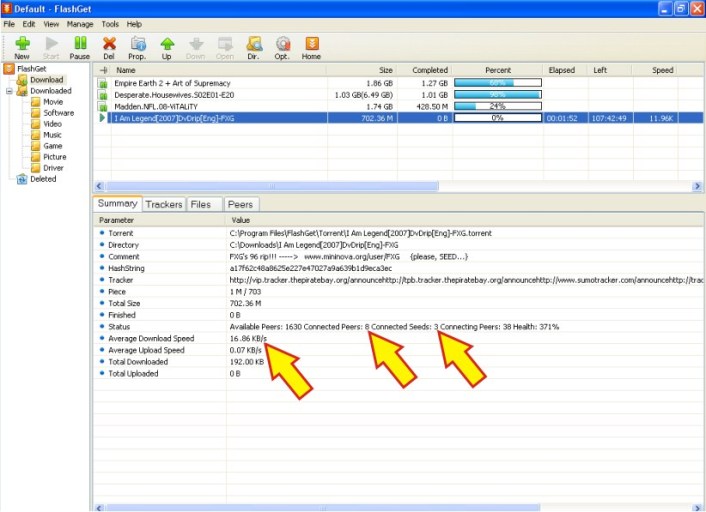Open download properties with the Prop. icon
Screen dimensions: 706x512
(137, 48)
